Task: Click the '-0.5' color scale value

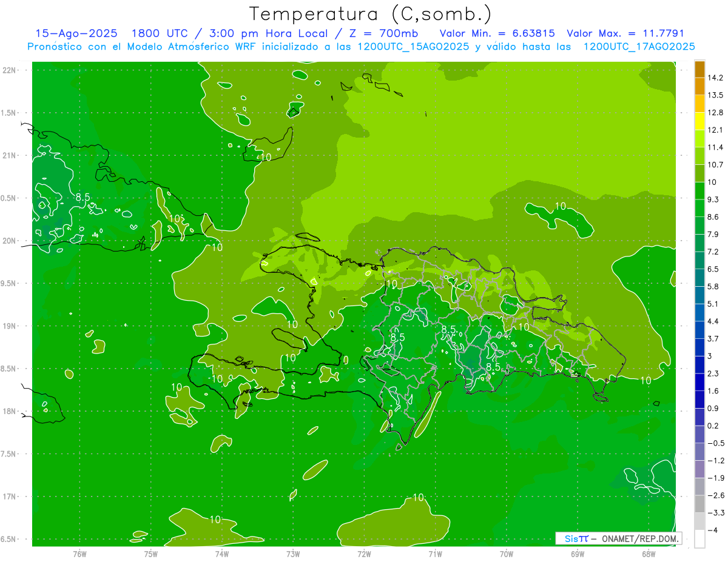Action: tap(716, 443)
